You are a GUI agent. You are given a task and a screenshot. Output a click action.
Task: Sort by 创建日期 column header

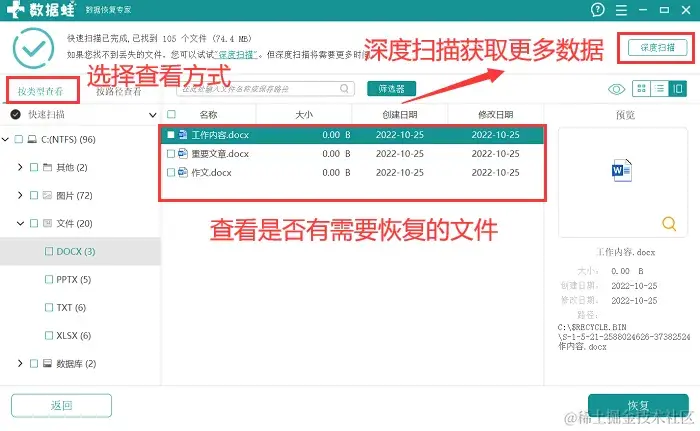pyautogui.click(x=400, y=115)
